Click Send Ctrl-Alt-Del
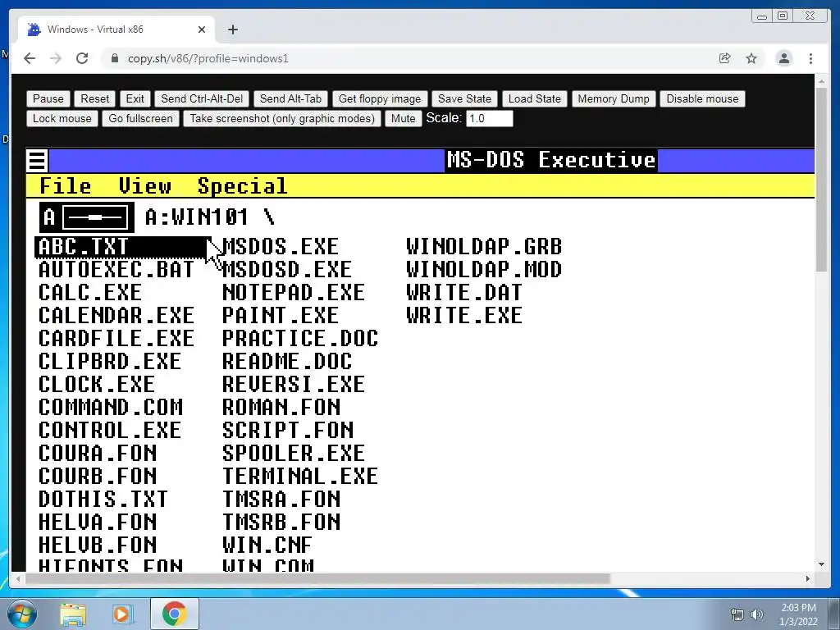Image resolution: width=840 pixels, height=630 pixels. pos(202,98)
